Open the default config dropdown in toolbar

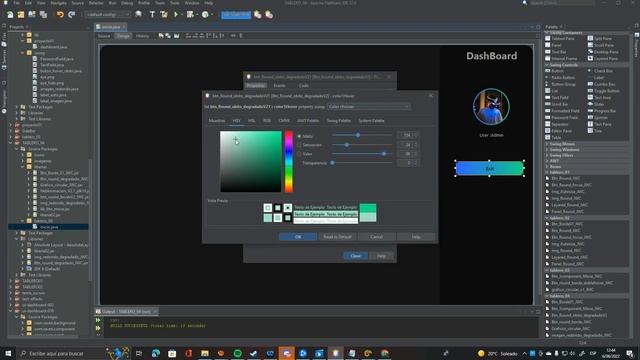tap(107, 15)
